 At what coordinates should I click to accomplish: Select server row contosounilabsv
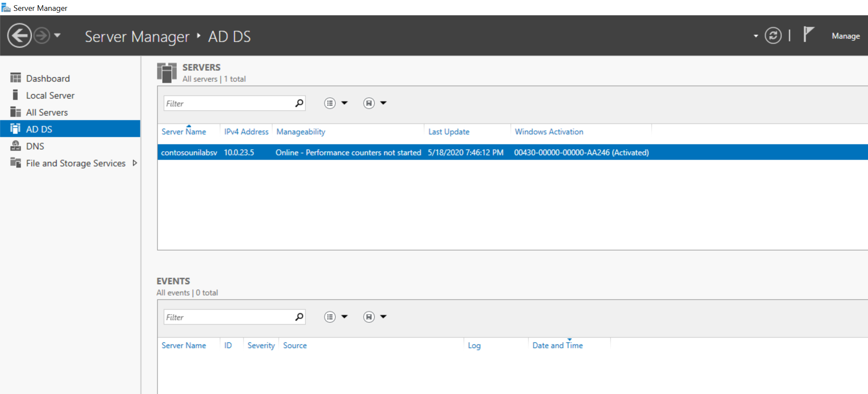512,152
